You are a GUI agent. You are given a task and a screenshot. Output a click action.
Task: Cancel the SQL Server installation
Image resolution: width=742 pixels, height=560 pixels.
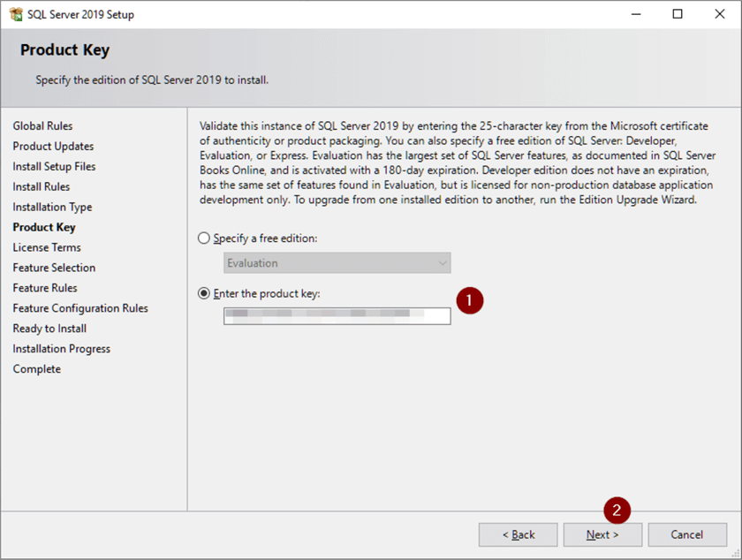tap(687, 534)
